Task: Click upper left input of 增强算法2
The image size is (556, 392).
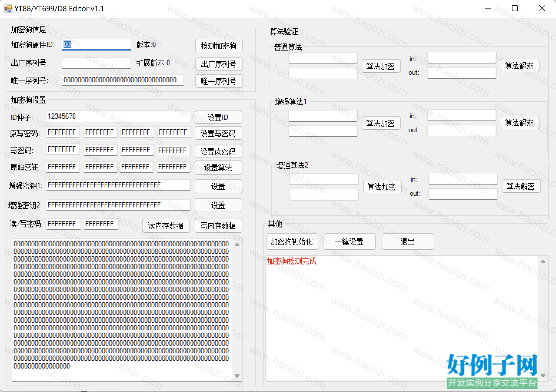Action: (x=324, y=179)
